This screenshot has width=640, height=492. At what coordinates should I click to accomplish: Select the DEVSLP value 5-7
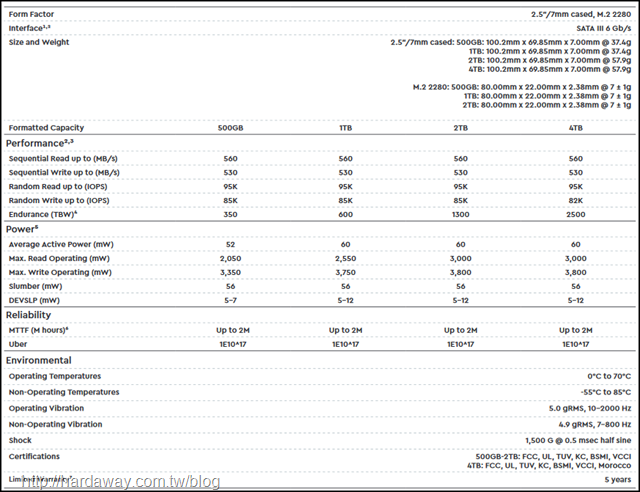point(230,300)
